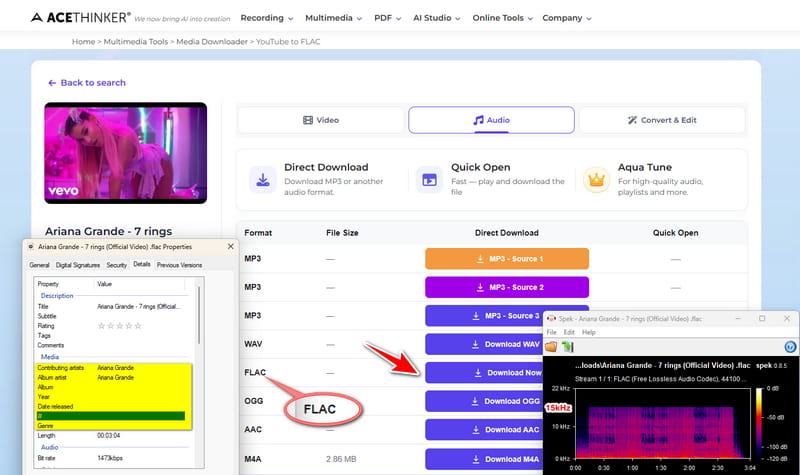Click the Open file icon in Spek
Screen dimensions: 800x475
click(551, 347)
